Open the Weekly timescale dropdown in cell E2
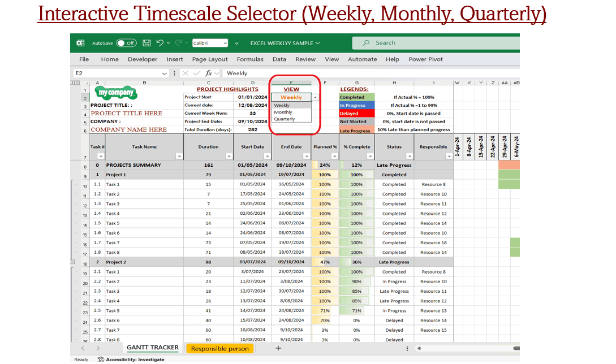The width and height of the screenshot is (616, 364). (315, 97)
